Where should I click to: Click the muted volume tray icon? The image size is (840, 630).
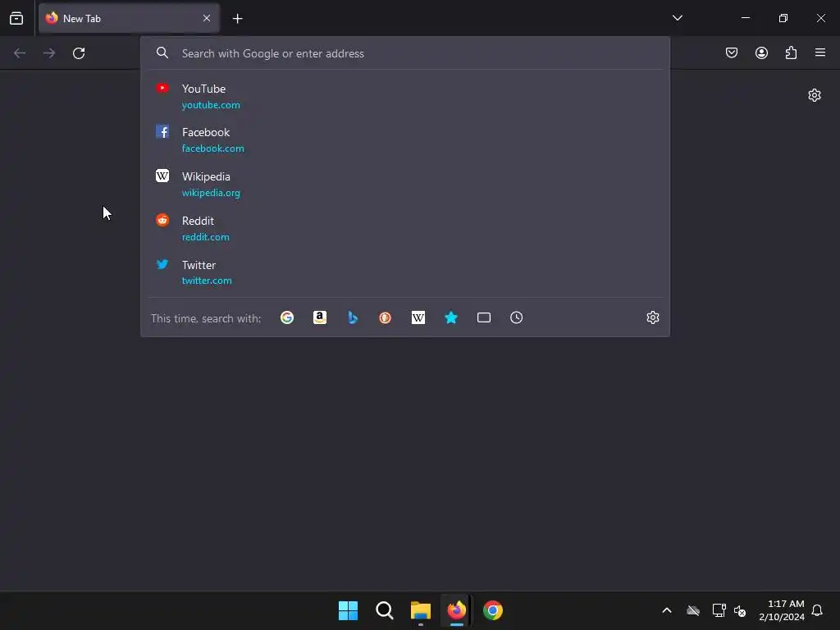[x=740, y=610]
